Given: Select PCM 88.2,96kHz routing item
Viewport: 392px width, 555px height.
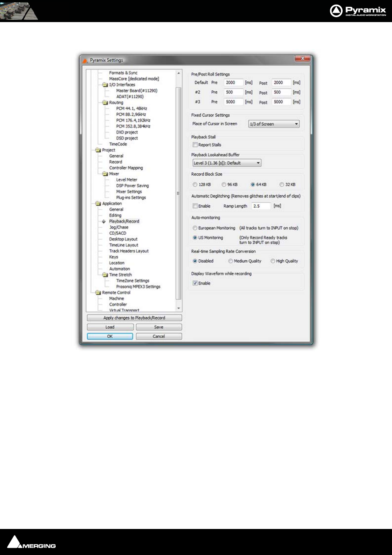Looking at the screenshot, I should pos(131,114).
